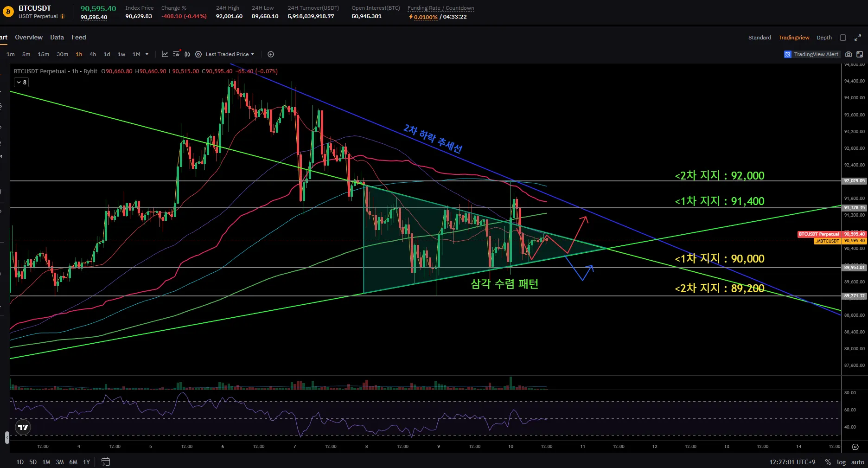
Task: Expand the collapsed indicators legend showing 8
Action: click(x=21, y=82)
